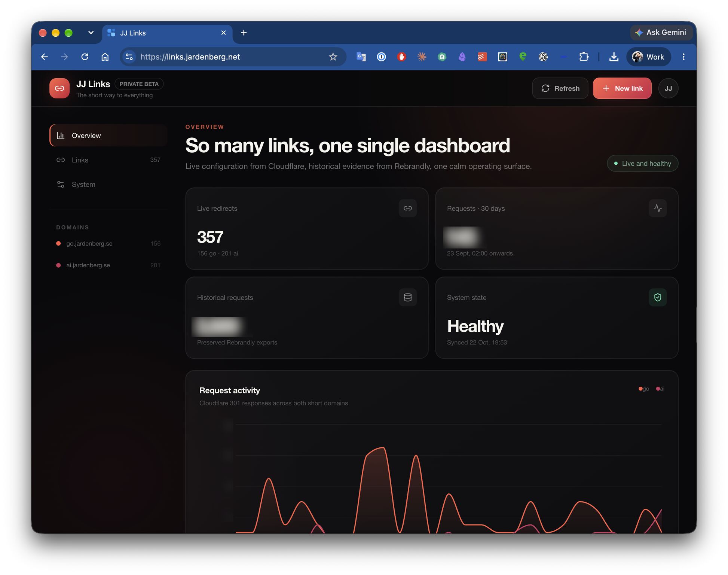The height and width of the screenshot is (575, 728).
Task: Click the System state shield icon
Action: coord(658,297)
